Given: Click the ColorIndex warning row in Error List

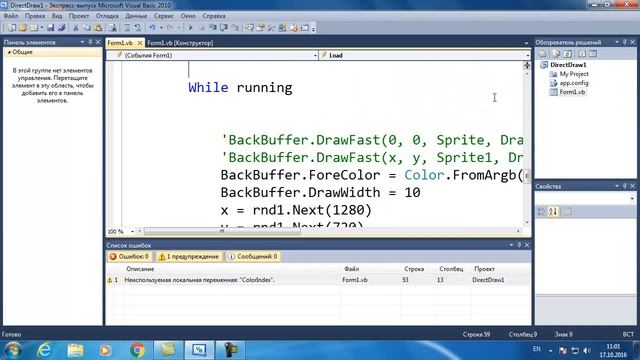Looking at the screenshot, I should click(318, 280).
